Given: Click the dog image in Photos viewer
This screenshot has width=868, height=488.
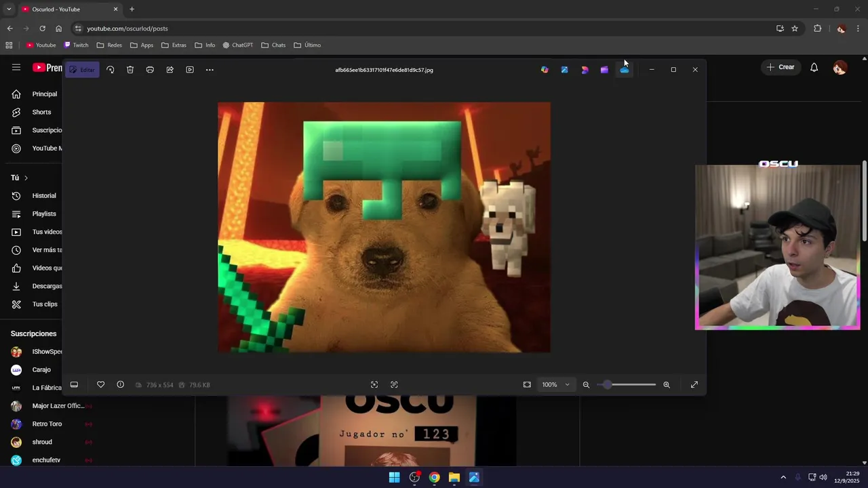Looking at the screenshot, I should (x=384, y=227).
